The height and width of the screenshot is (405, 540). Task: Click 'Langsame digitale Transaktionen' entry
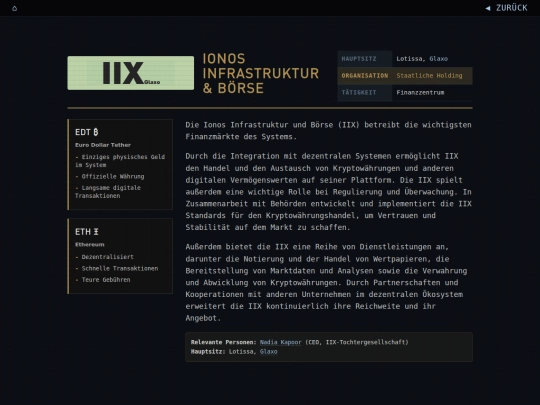point(108,191)
